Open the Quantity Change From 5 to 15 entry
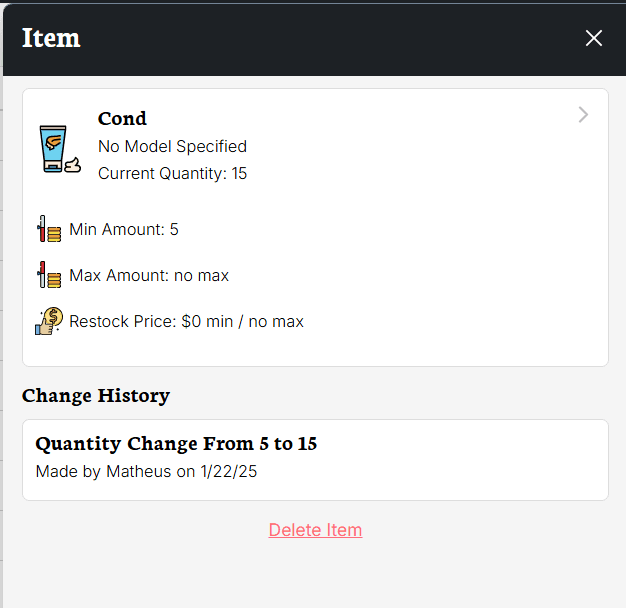The width and height of the screenshot is (626, 608). (176, 443)
